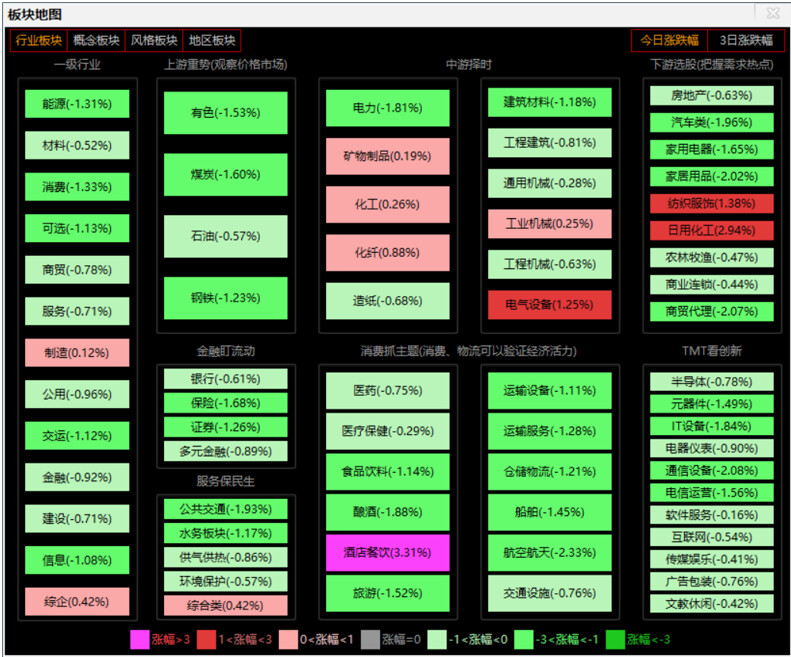791x657 pixels.
Task: Click 船舶(-1.45%) sector tile
Action: click(550, 512)
